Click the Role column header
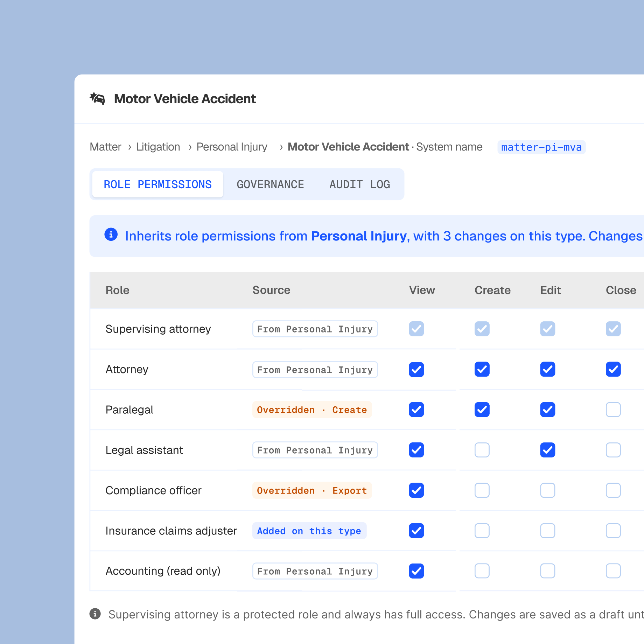Image resolution: width=644 pixels, height=644 pixels. tap(118, 290)
